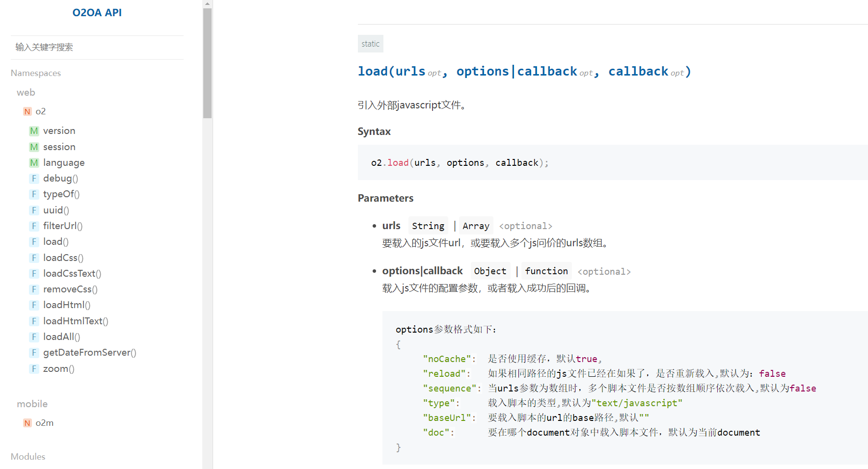Click the sidebar vertical scrollbar thumb

coord(207,63)
